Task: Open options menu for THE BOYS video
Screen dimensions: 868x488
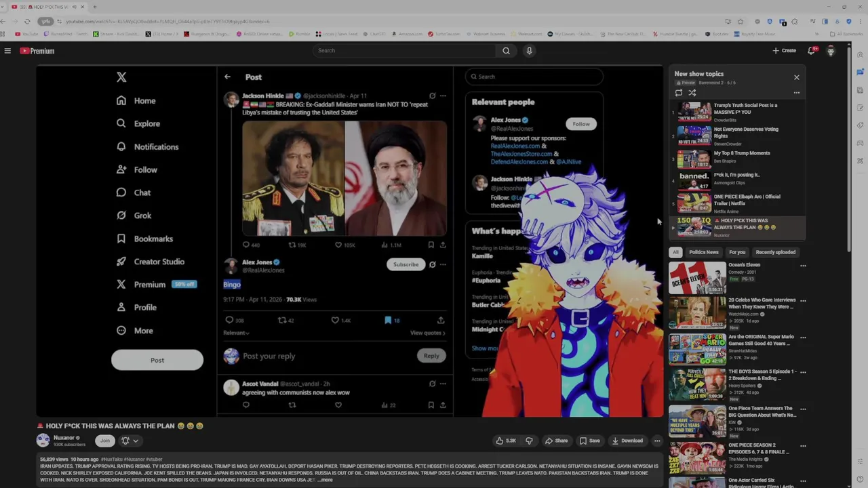Action: pyautogui.click(x=803, y=372)
